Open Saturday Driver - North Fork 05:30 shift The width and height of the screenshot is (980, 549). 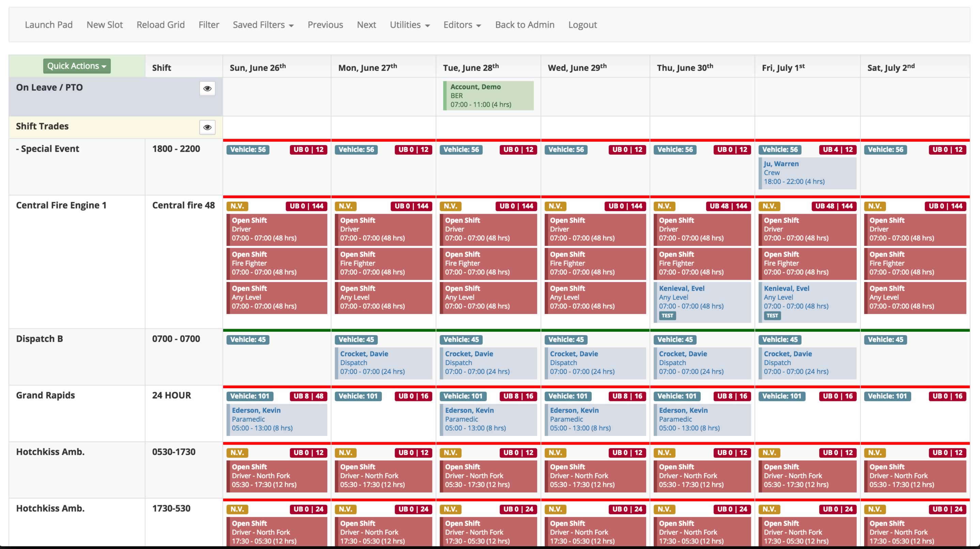click(915, 476)
